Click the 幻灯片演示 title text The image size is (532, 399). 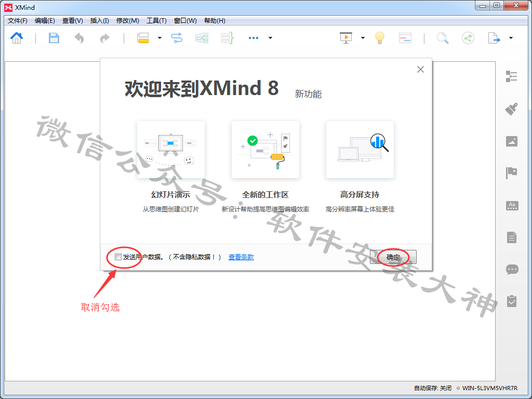170,195
